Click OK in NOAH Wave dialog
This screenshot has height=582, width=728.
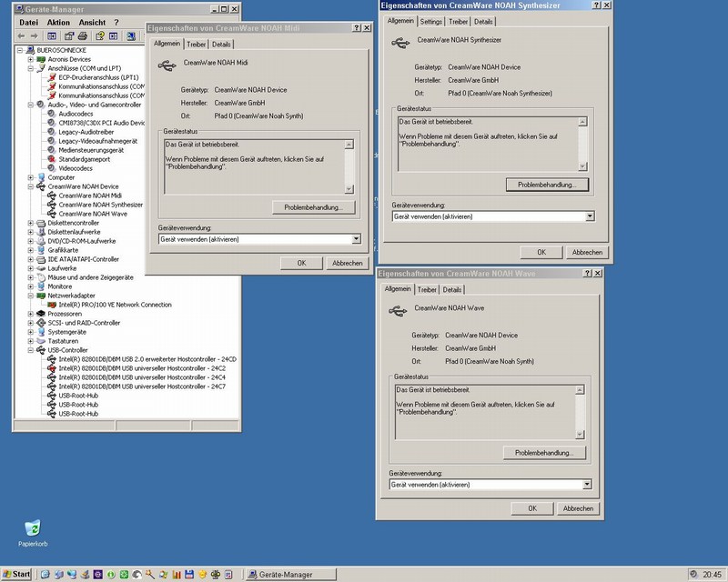(x=532, y=508)
